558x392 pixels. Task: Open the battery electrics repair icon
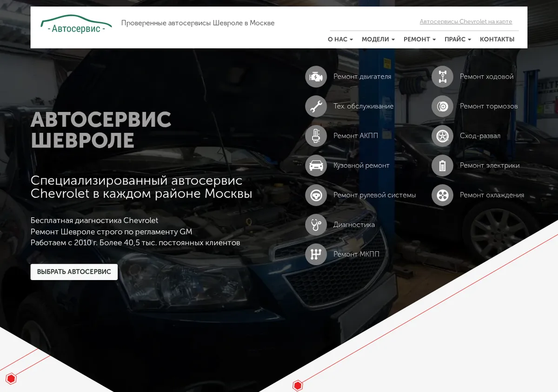pos(443,165)
